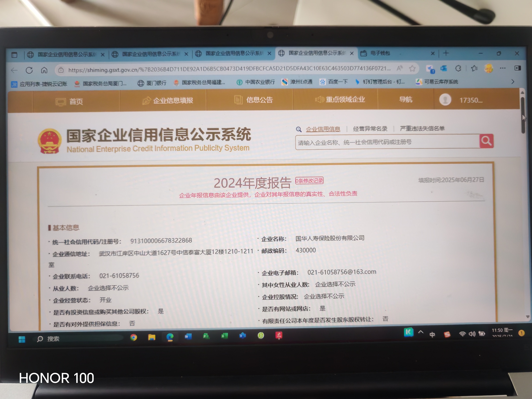Open Google Chrome from the taskbar

tap(134, 337)
